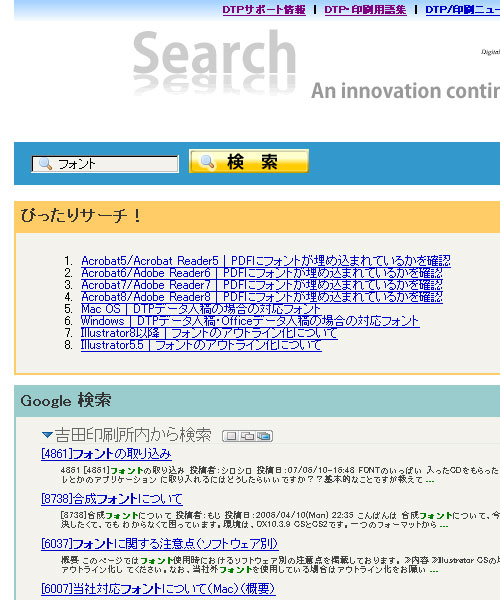Open the DTPサポート情報 top link

[264, 10]
